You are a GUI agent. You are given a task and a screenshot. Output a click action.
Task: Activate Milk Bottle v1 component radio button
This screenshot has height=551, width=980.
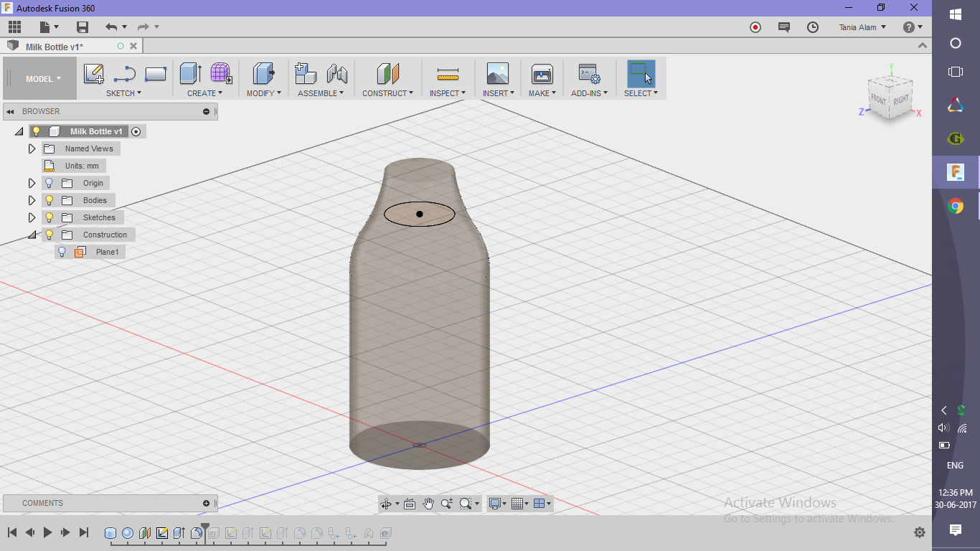[136, 131]
